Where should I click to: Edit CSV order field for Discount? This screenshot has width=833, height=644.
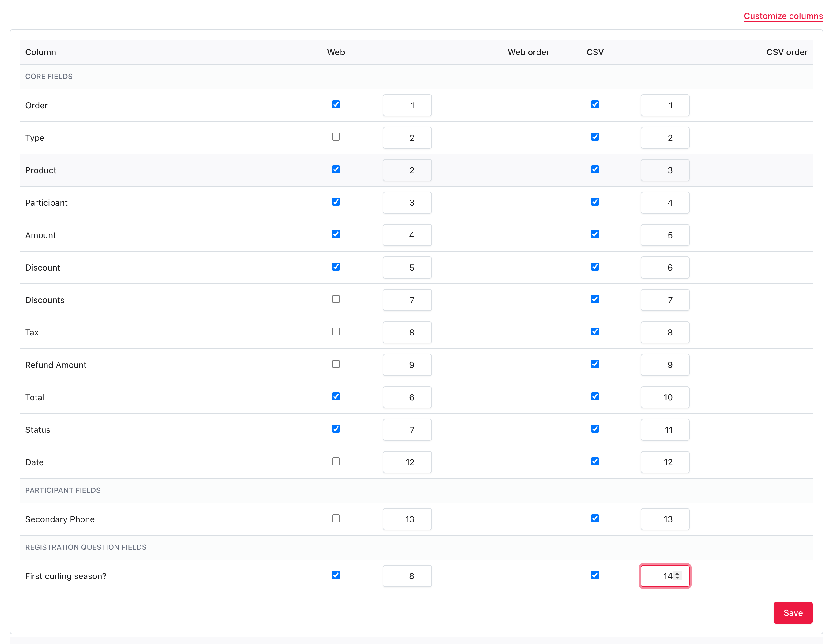665,267
